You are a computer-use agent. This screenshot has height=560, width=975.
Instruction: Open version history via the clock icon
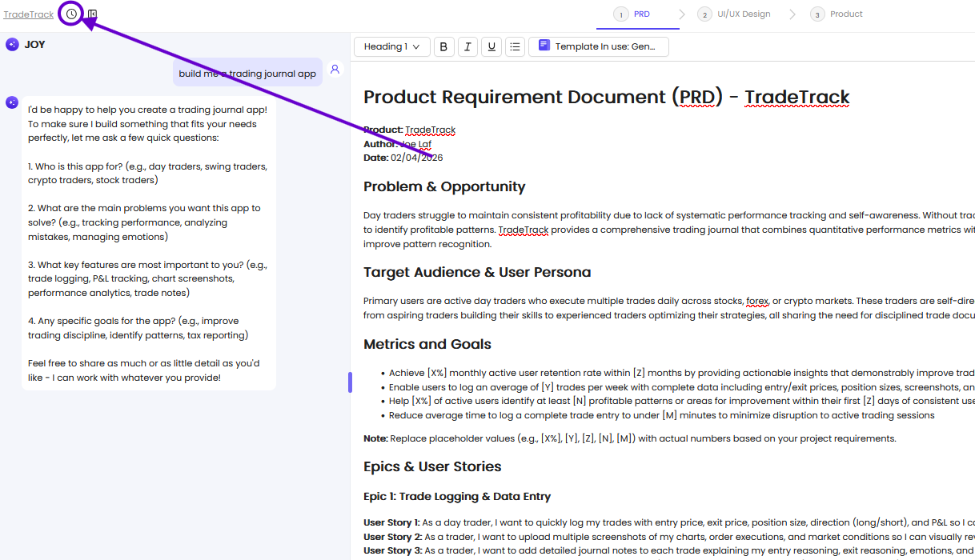click(x=70, y=14)
